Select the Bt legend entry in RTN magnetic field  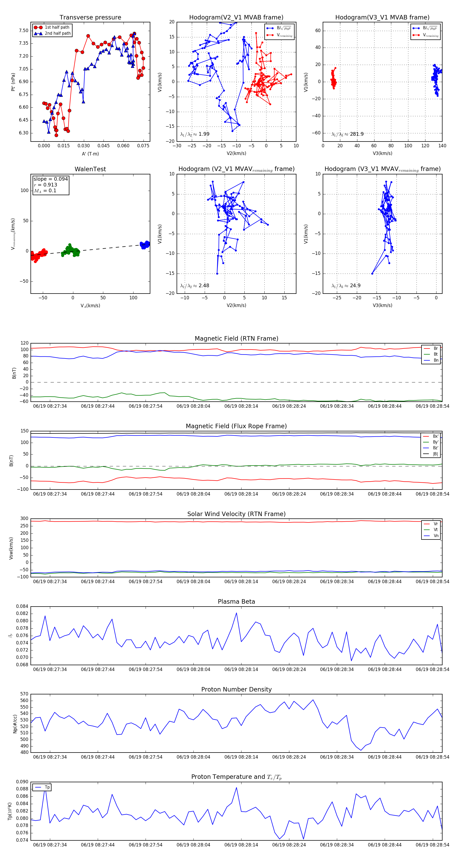(x=431, y=354)
